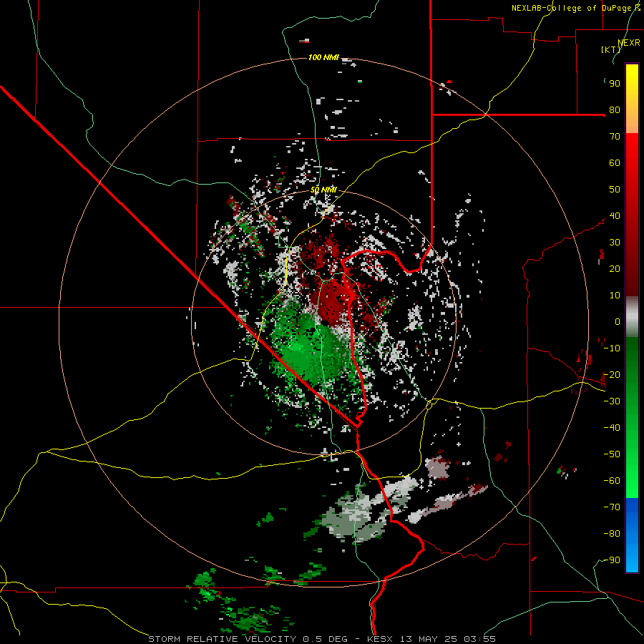The image size is (644, 644).
Task: Click the 50 NMI range ring label
Action: click(x=323, y=190)
